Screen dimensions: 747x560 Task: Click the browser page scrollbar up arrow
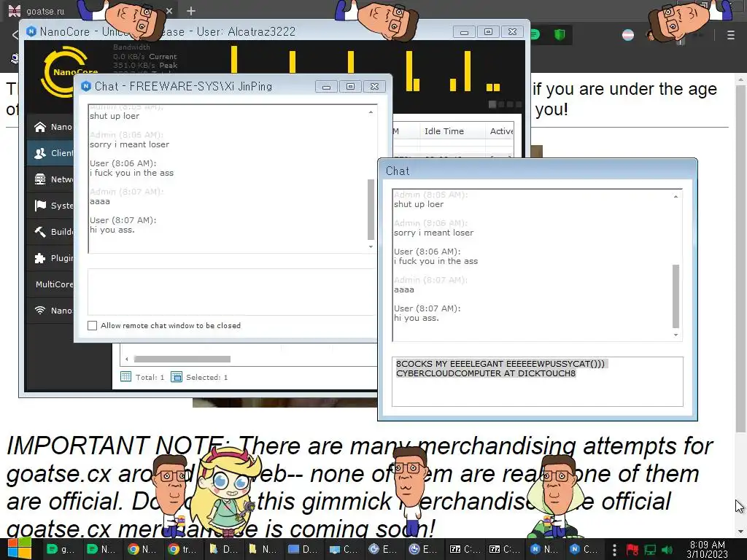pos(740,79)
